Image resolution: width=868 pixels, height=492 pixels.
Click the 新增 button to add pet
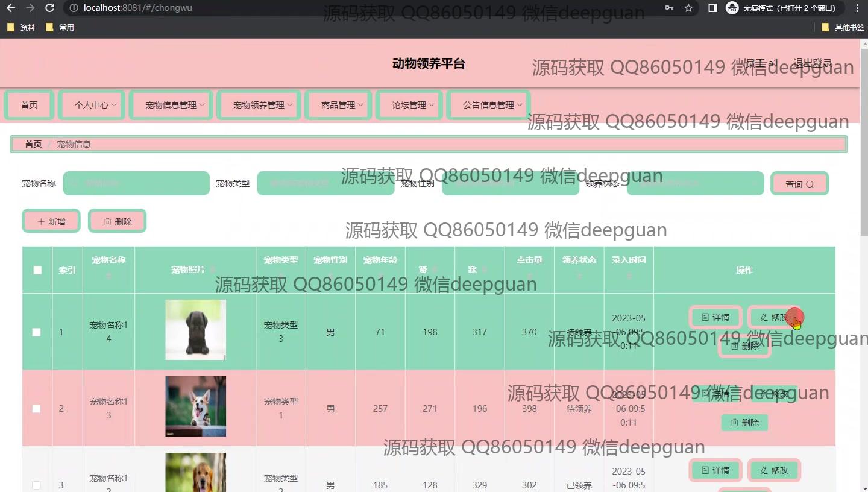[51, 221]
